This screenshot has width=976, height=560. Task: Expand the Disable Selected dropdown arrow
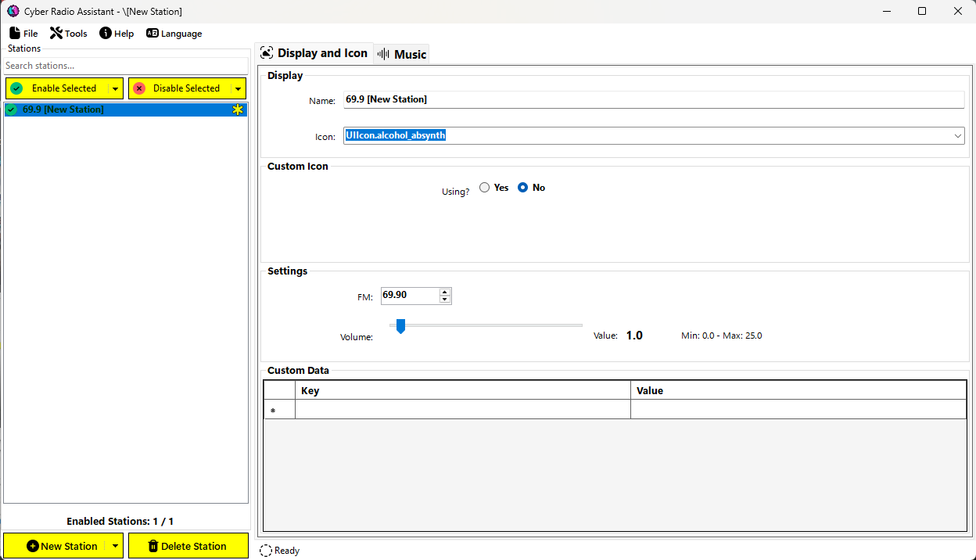point(239,88)
